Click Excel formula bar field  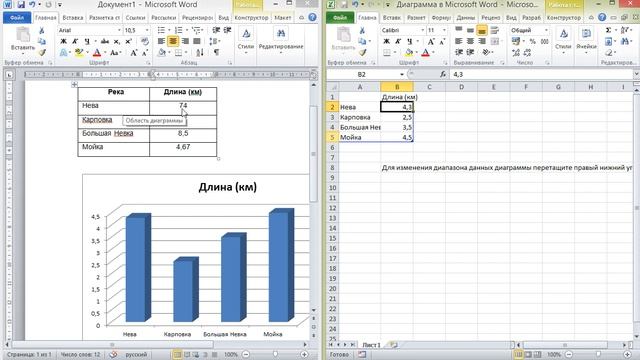(x=542, y=74)
